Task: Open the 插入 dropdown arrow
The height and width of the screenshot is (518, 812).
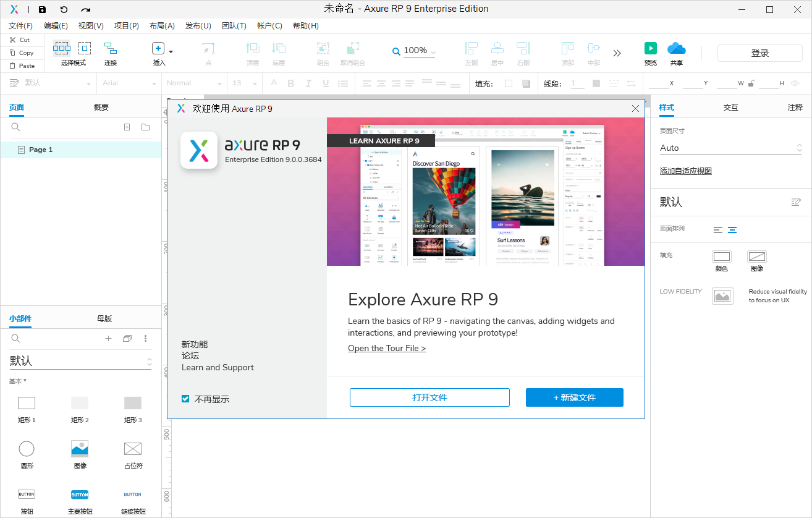Action: (171, 51)
